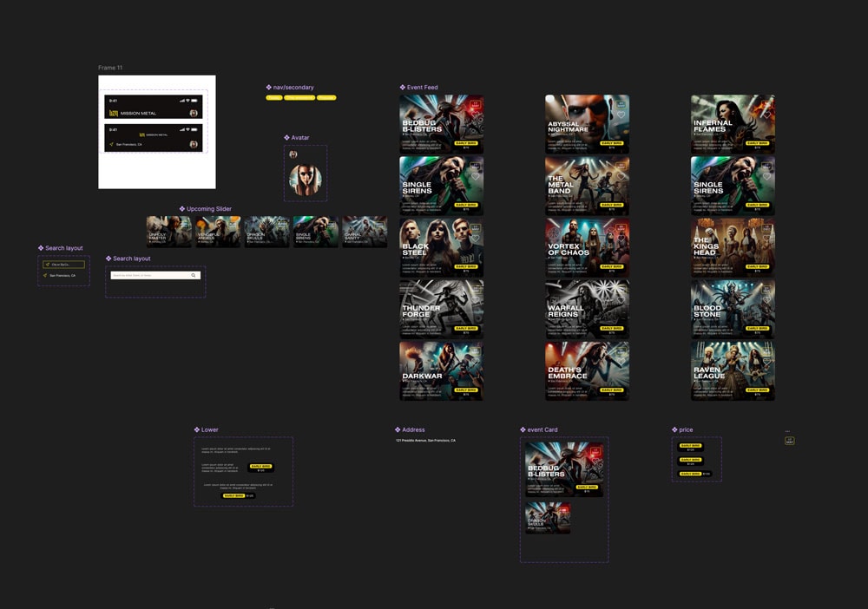Select the price component label
The width and height of the screenshot is (868, 609).
686,429
